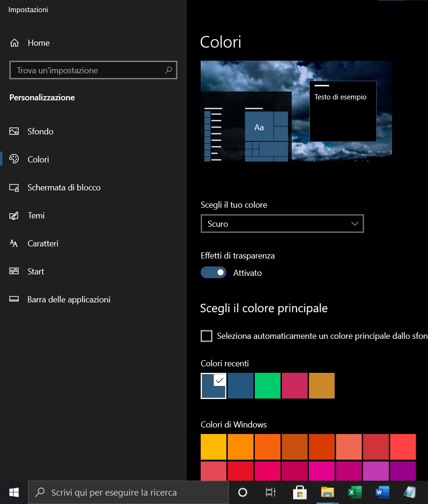Choose the second-row orchid purple swatch
The width and height of the screenshot is (428, 504).
(376, 471)
